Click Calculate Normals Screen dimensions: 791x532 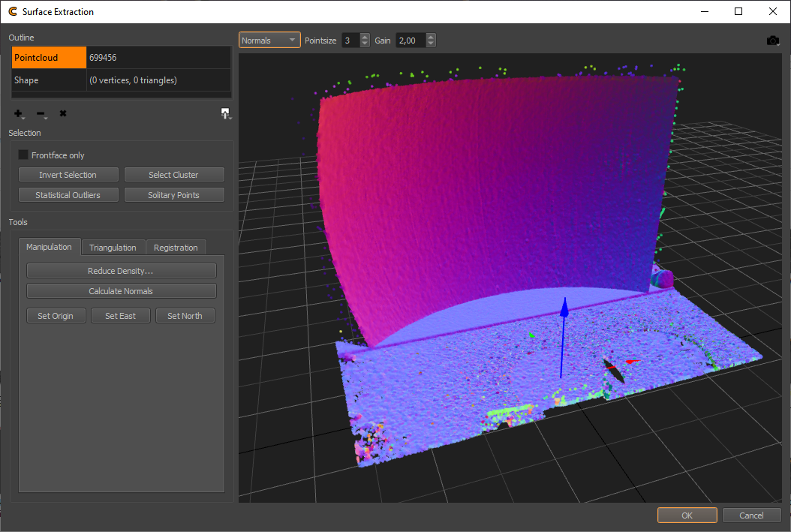[x=121, y=290]
